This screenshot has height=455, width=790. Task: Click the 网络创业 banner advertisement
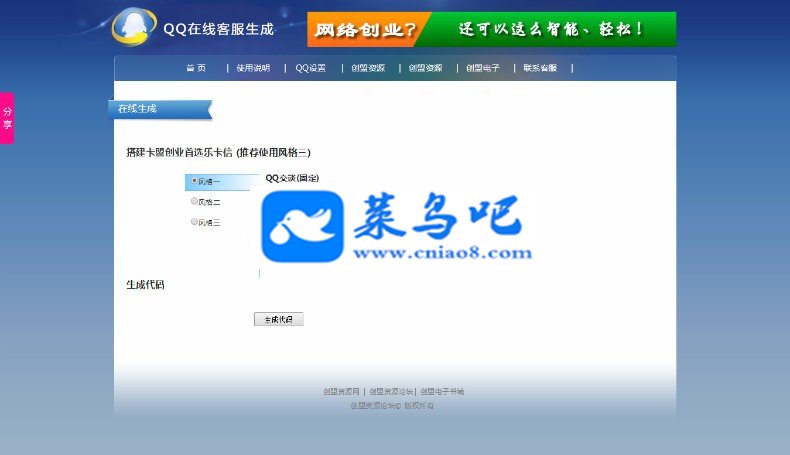492,29
